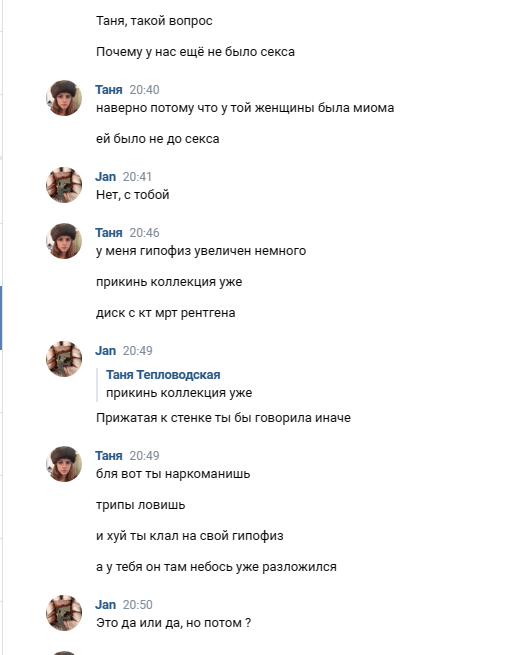Open quoted author Таня Тепловодская
Image resolution: width=531 pixels, height=655 pixels.
click(x=163, y=375)
